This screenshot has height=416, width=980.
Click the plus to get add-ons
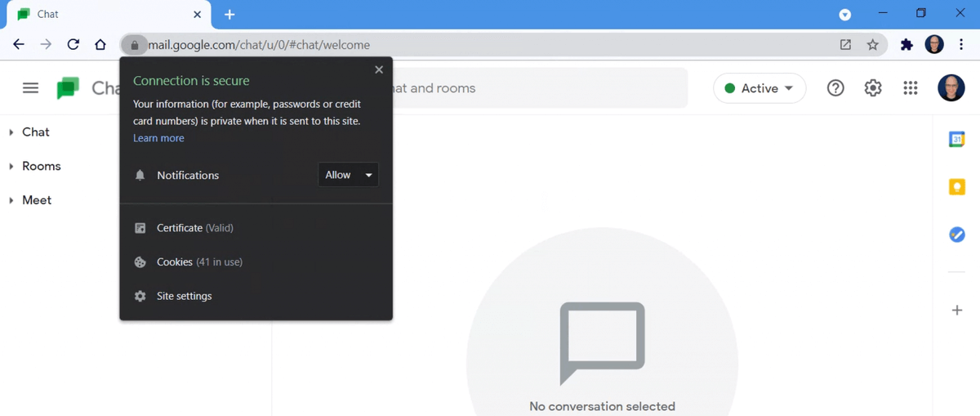[x=957, y=311]
